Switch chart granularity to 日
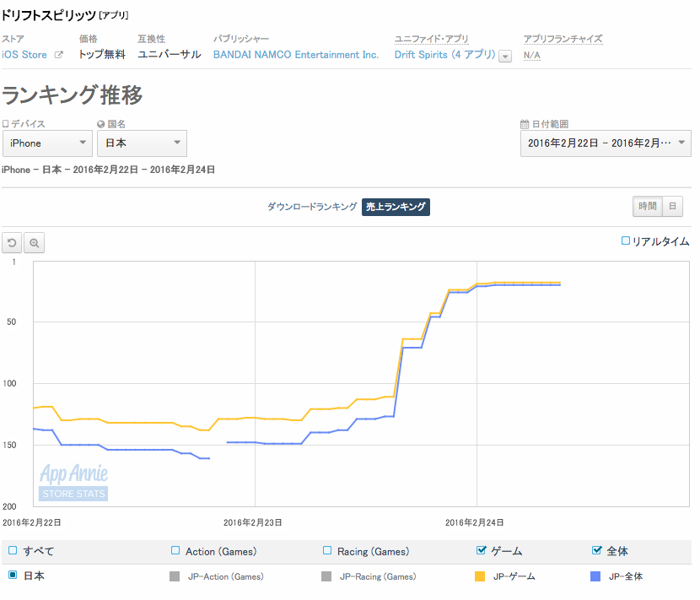Image resolution: width=700 pixels, height=600 pixels. pos(673,207)
